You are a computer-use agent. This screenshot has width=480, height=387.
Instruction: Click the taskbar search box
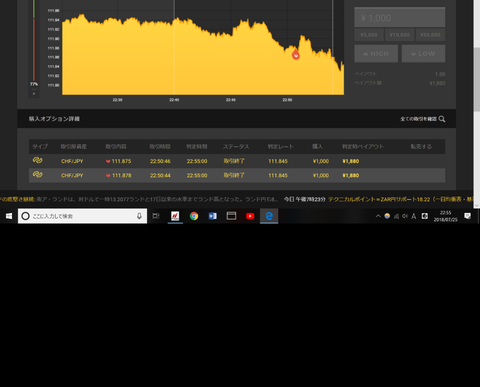[x=82, y=216]
